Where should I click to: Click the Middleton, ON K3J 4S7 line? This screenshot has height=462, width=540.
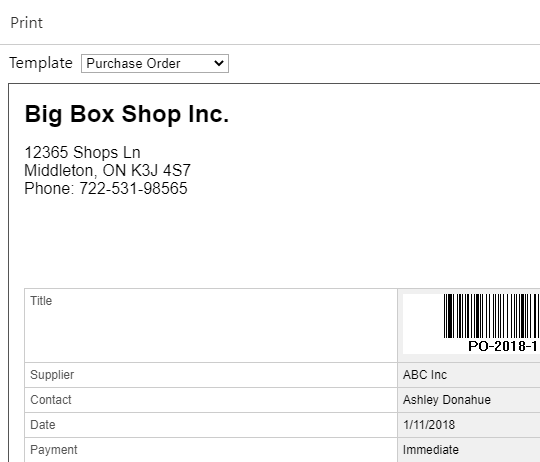tap(107, 170)
